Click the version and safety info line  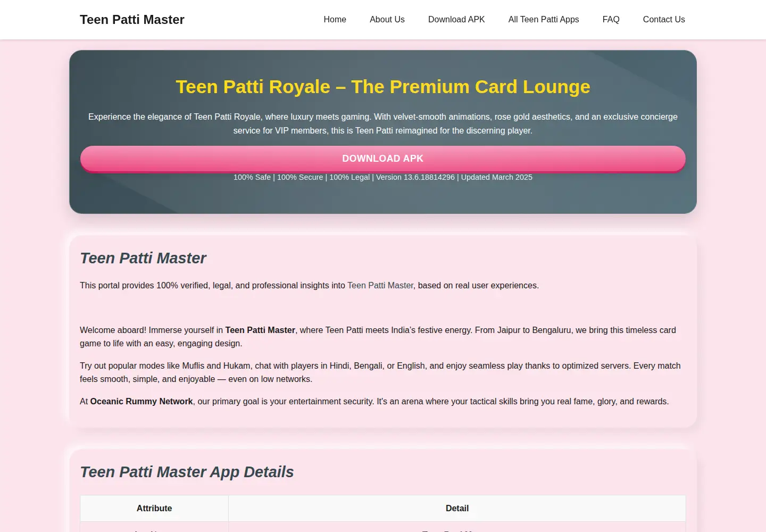coord(383,177)
